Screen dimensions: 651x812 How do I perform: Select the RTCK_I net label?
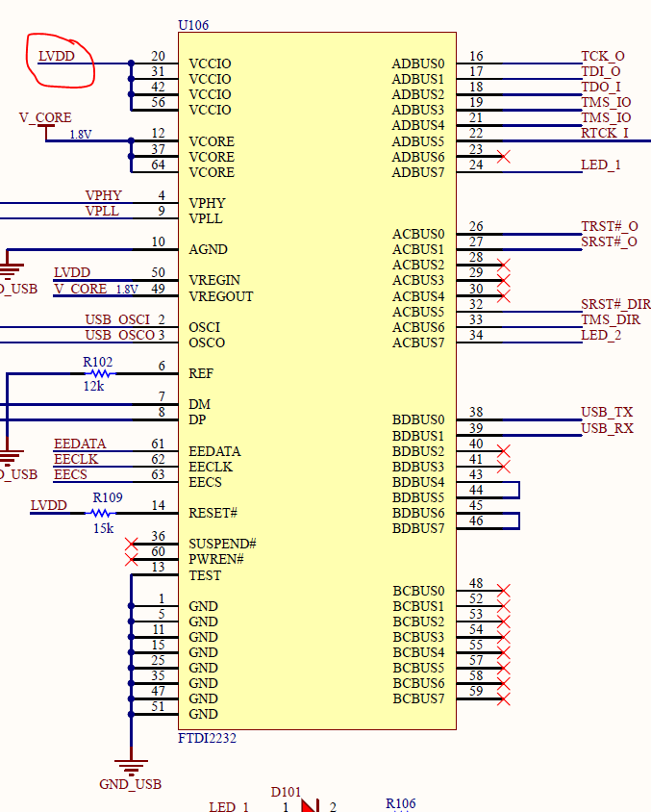(x=605, y=133)
